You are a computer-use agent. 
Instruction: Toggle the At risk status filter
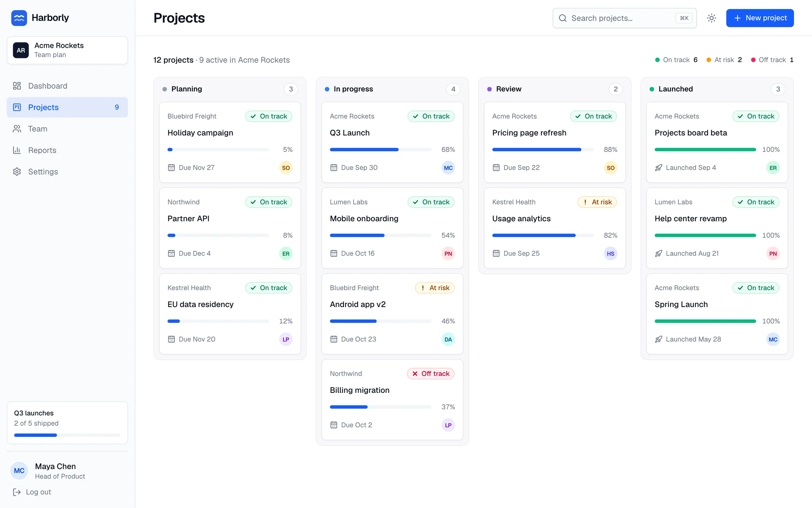pyautogui.click(x=724, y=60)
